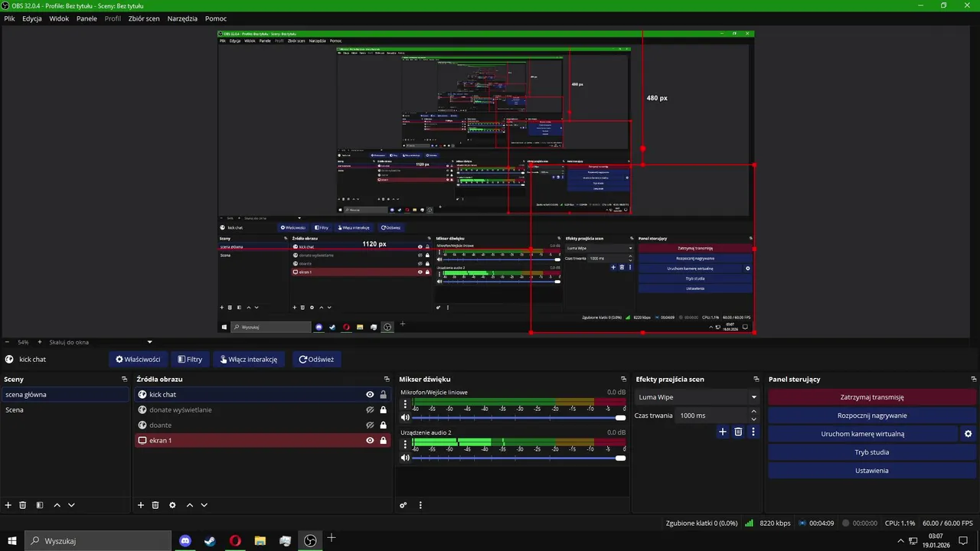Undock Efekty przejścia scen panel icon

pos(756,379)
